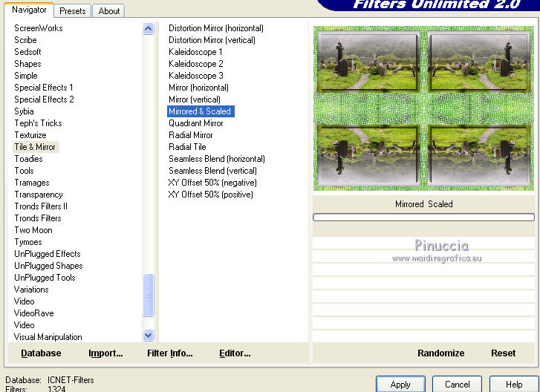Click the empty progress bar under Mirrored Scaled
The image size is (540, 392).
[423, 218]
